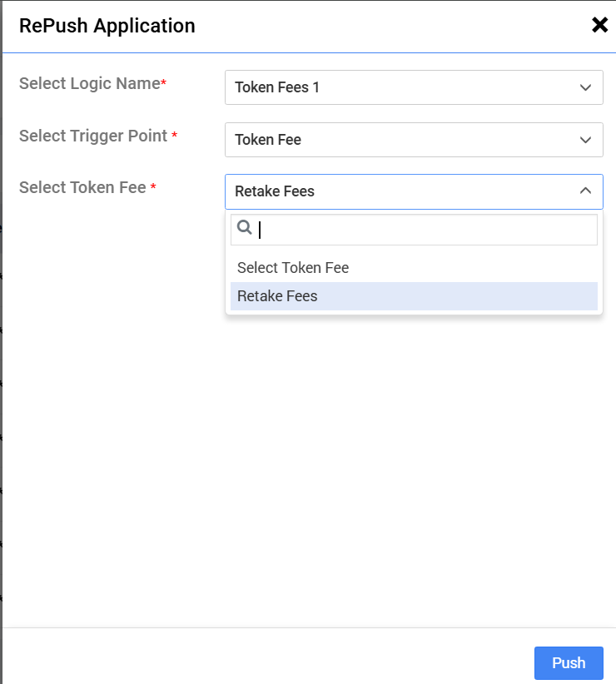Open the Select Logic Name dropdown
The image size is (616, 684).
(414, 87)
